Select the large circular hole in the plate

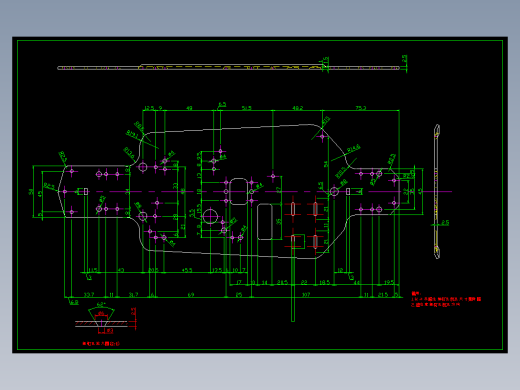click(x=210, y=217)
